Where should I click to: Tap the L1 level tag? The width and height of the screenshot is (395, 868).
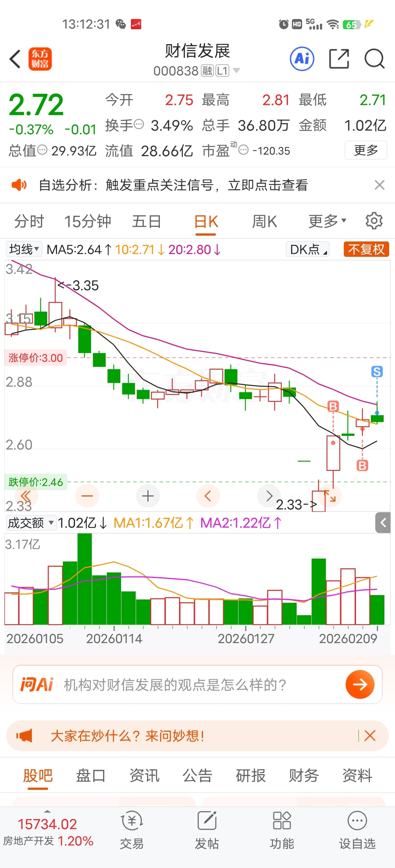[222, 71]
